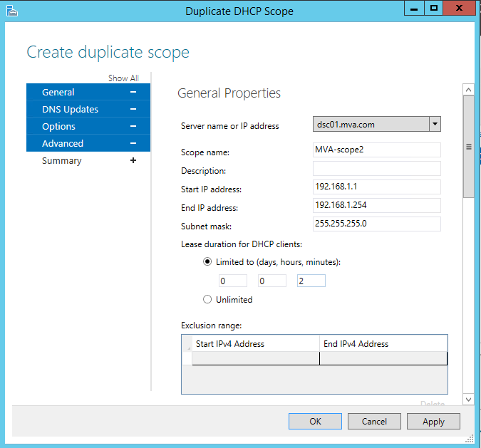This screenshot has width=481, height=448.
Task: Collapse the General section minus icon
Action: [133, 92]
